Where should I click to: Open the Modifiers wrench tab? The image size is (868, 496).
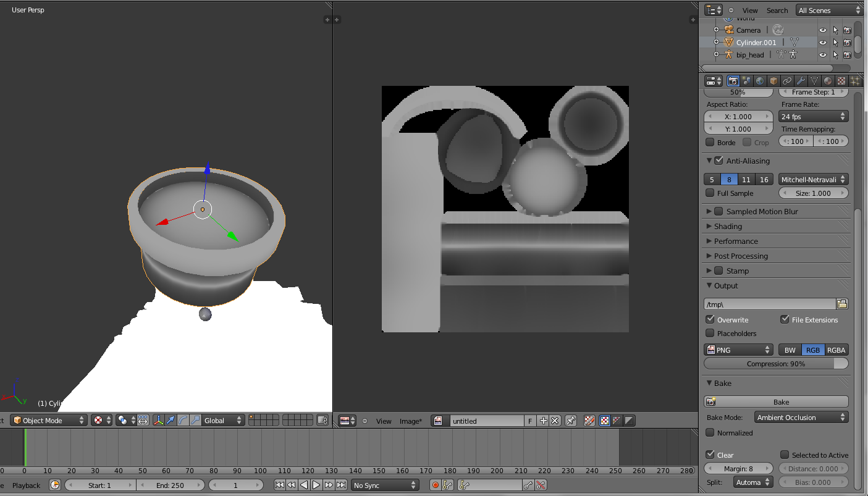coord(801,81)
